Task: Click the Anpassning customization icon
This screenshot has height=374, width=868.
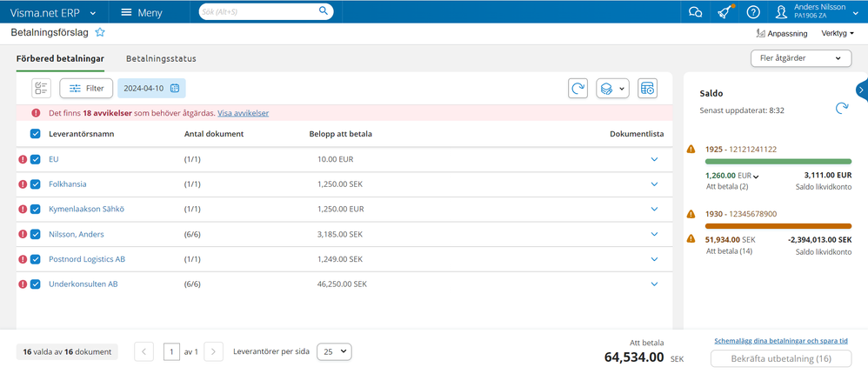Action: click(x=761, y=34)
